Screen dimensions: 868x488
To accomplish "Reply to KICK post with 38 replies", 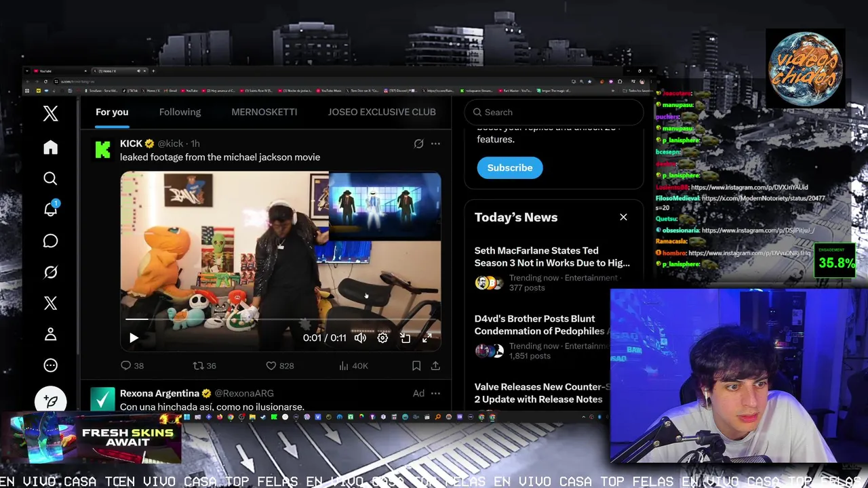I will (132, 365).
